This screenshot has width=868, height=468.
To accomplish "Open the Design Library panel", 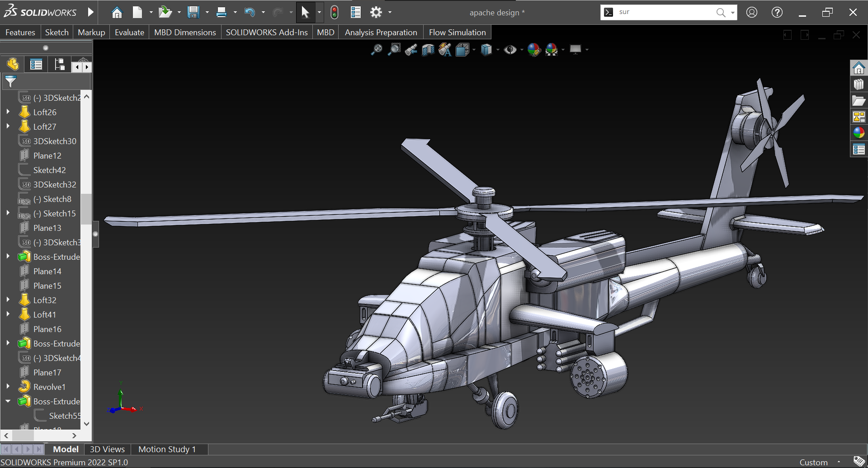I will tap(859, 84).
